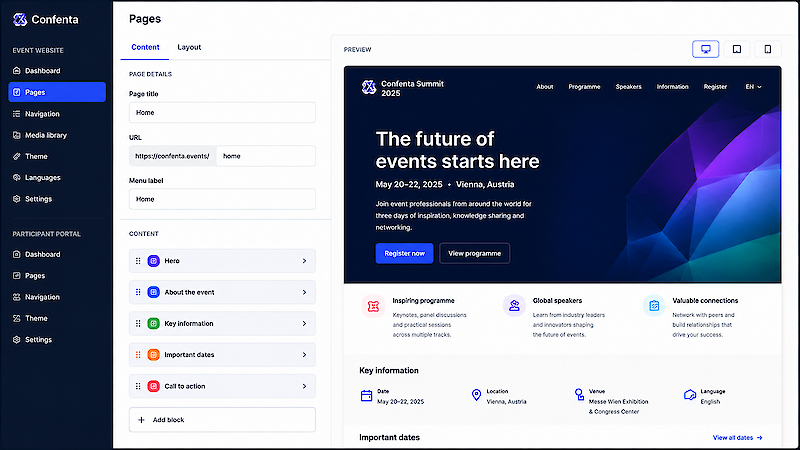
Task: Click drag handle of Key information block
Action: tap(138, 323)
